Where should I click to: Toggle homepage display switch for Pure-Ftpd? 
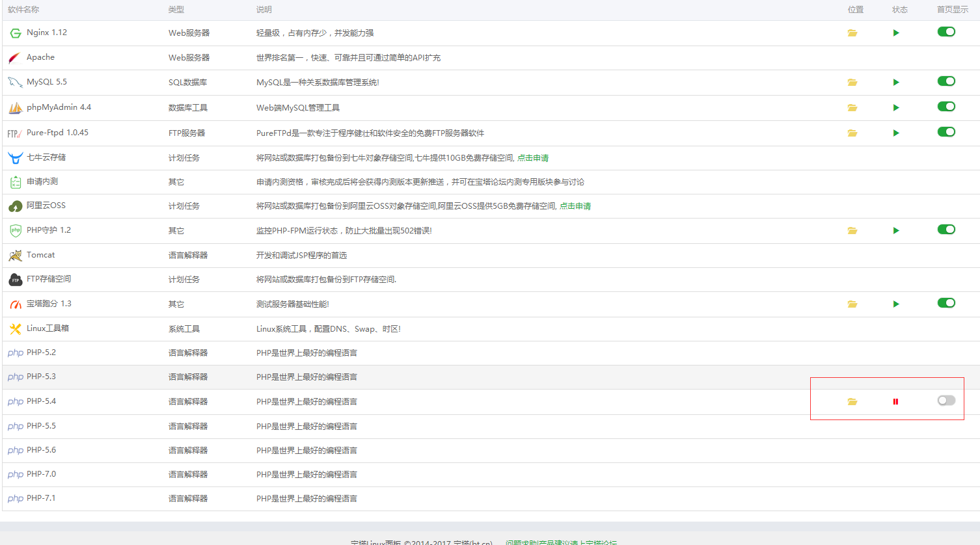(x=946, y=132)
